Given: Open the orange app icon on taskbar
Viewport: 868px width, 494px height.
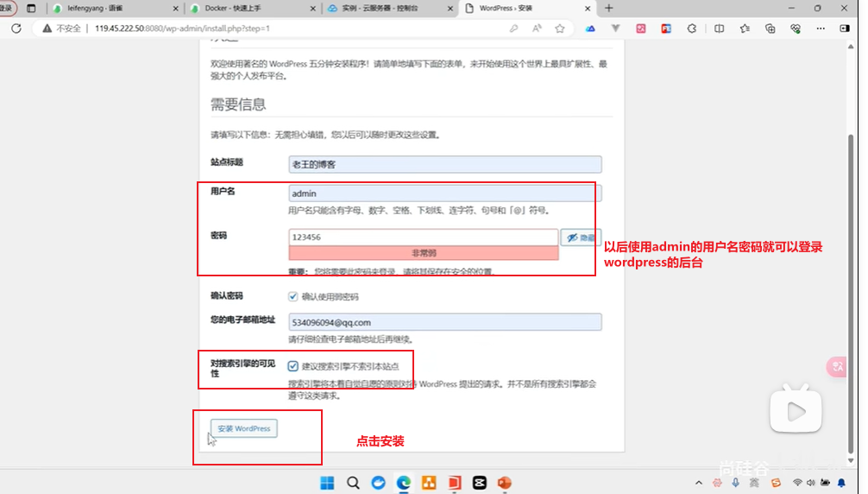Looking at the screenshot, I should tap(429, 483).
